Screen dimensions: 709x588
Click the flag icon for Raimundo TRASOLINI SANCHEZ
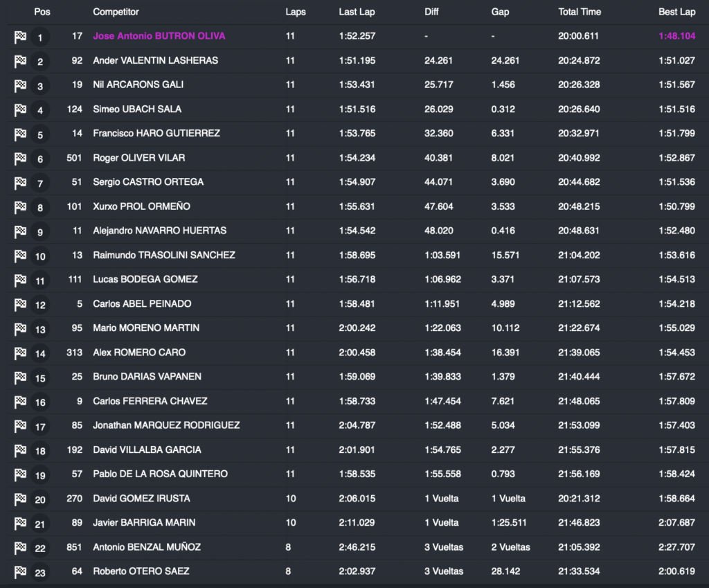[x=20, y=256]
